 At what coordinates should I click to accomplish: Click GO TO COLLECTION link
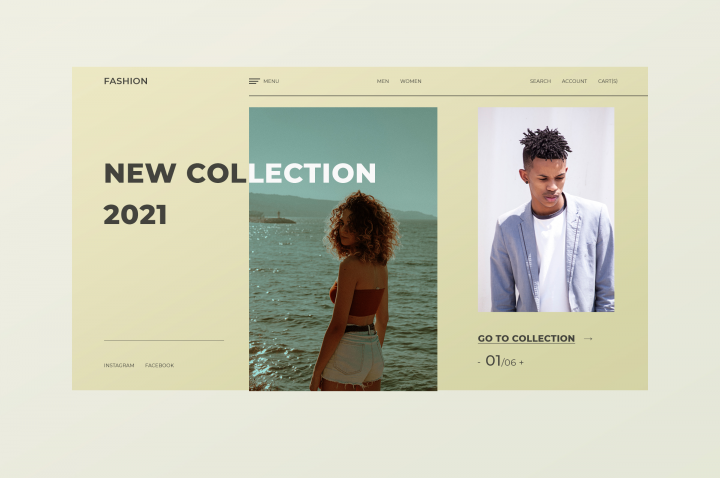526,338
